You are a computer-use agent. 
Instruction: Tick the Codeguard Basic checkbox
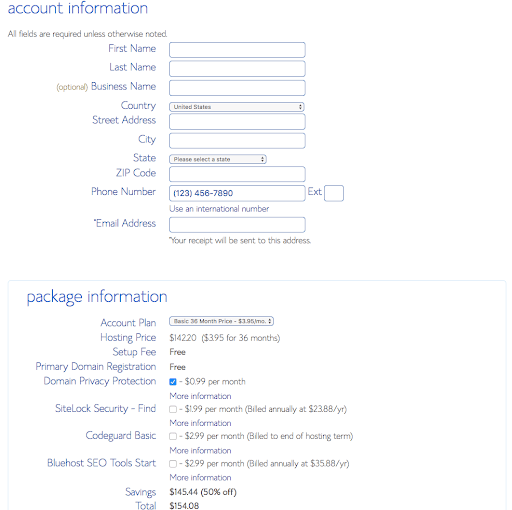pos(173,436)
